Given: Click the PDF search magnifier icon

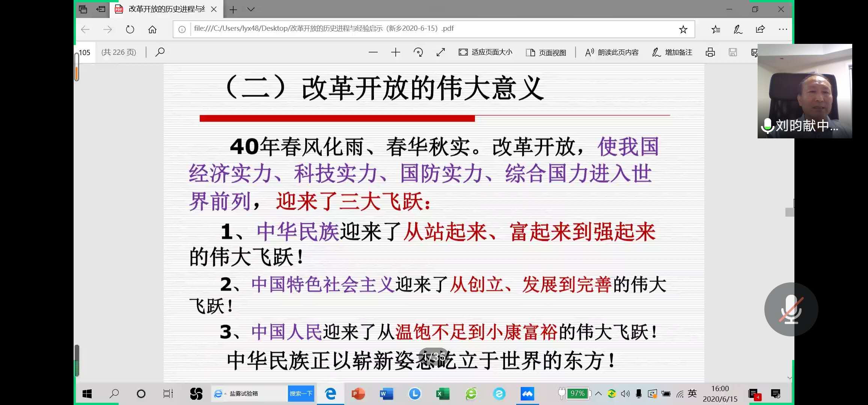Looking at the screenshot, I should click(160, 52).
